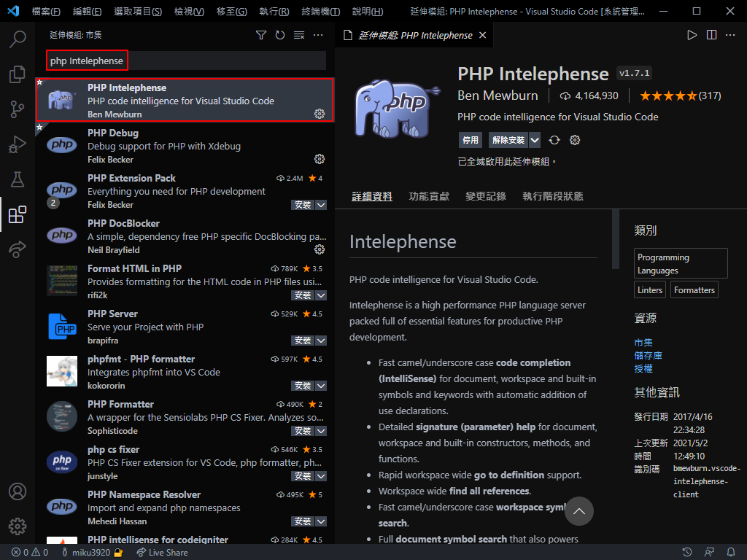The height and width of the screenshot is (560, 747).
Task: Split the editor to the right
Action: click(x=712, y=35)
